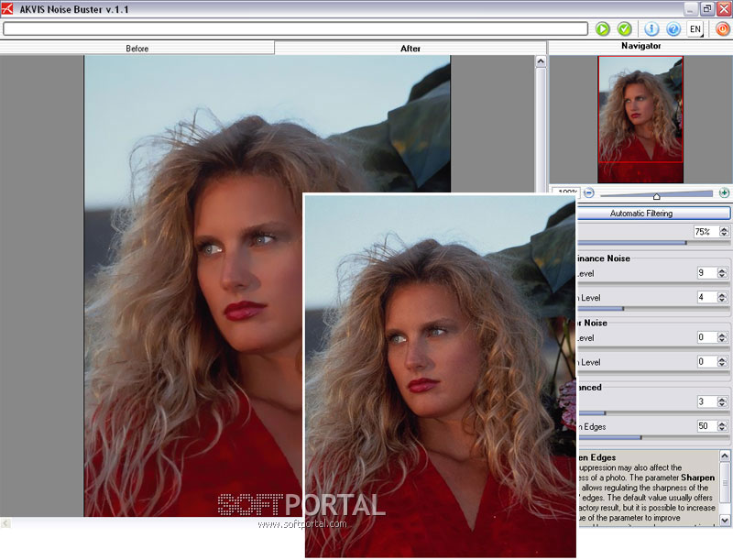Click the Luminance Noise Level stepper showing 9

coord(722,273)
